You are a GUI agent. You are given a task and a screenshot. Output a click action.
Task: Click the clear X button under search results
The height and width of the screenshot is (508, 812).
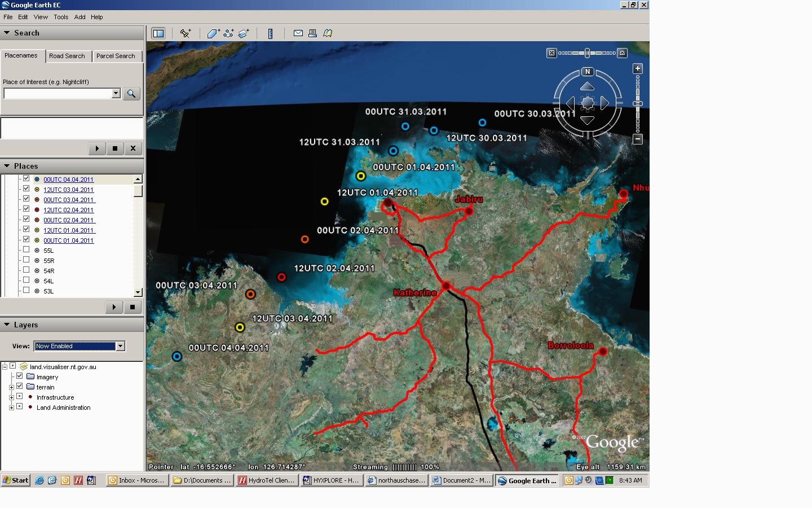(x=133, y=148)
